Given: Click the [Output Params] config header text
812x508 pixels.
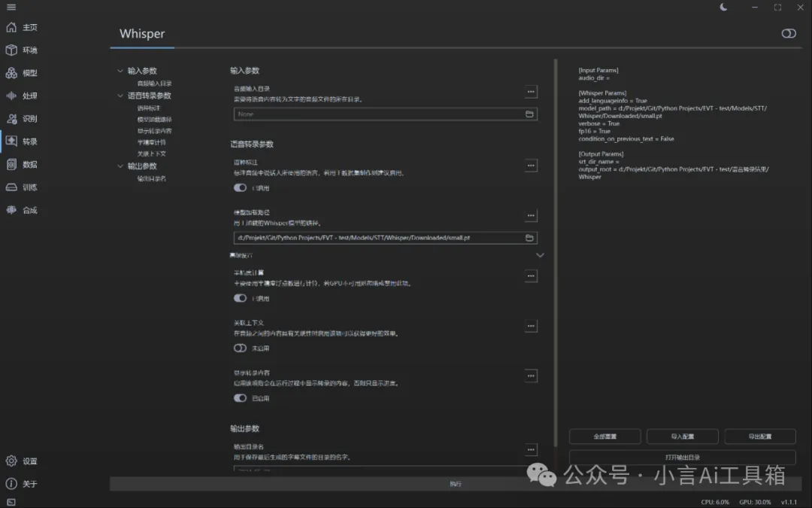Looking at the screenshot, I should tap(601, 154).
